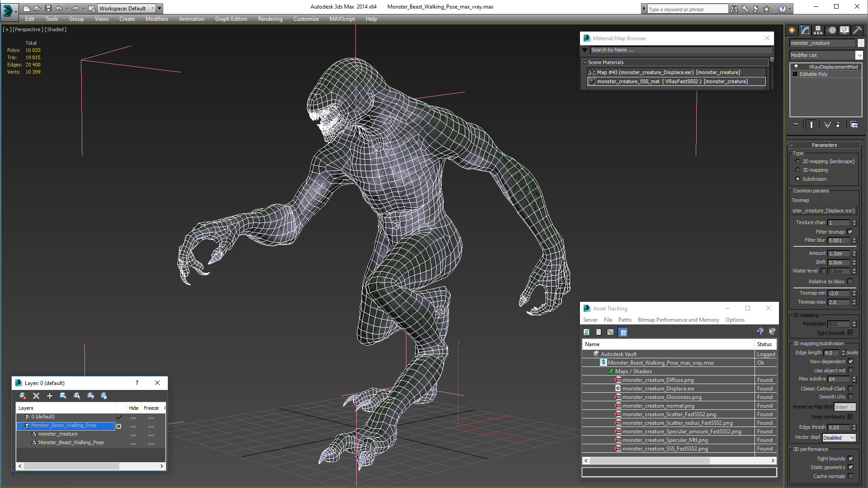Click Hide column header in Layer dialog
The image size is (868, 488).
coord(133,408)
